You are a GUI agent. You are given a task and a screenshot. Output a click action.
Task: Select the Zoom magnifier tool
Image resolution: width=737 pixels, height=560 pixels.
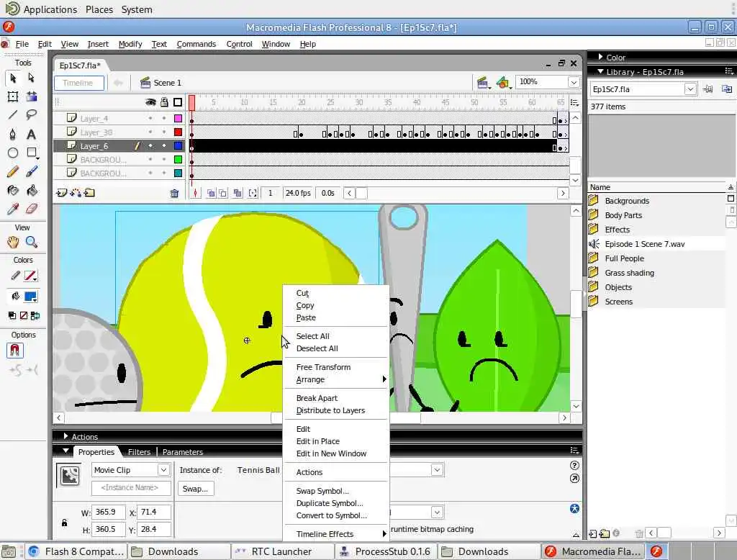point(32,242)
